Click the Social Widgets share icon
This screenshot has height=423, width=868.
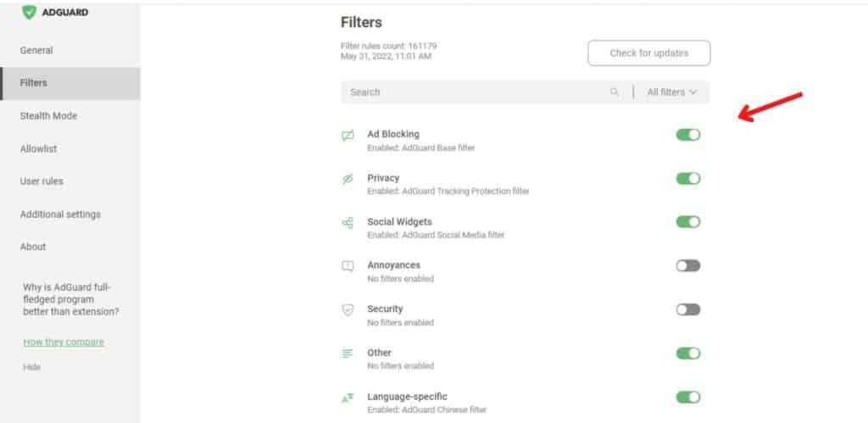(348, 223)
